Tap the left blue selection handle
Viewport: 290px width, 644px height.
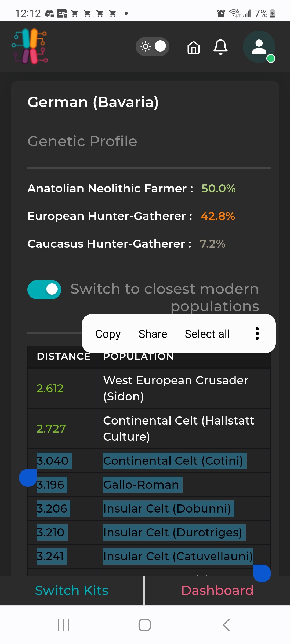(28, 478)
